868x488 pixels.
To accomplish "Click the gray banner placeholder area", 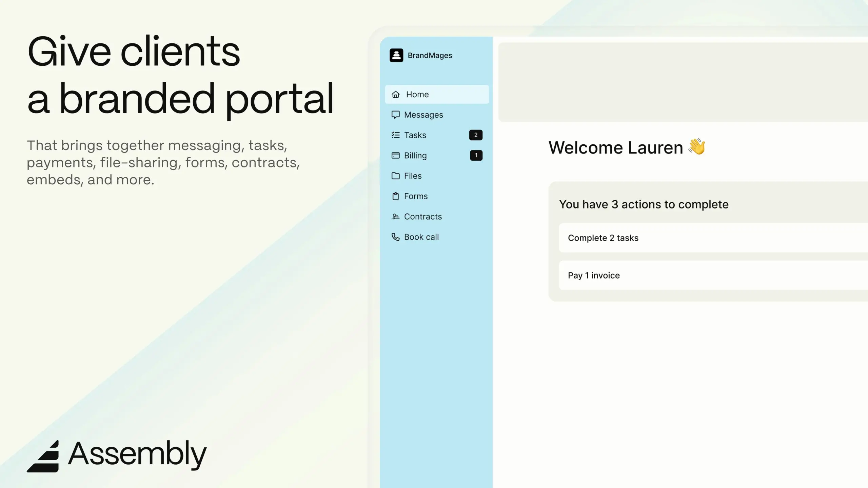I will (x=682, y=82).
